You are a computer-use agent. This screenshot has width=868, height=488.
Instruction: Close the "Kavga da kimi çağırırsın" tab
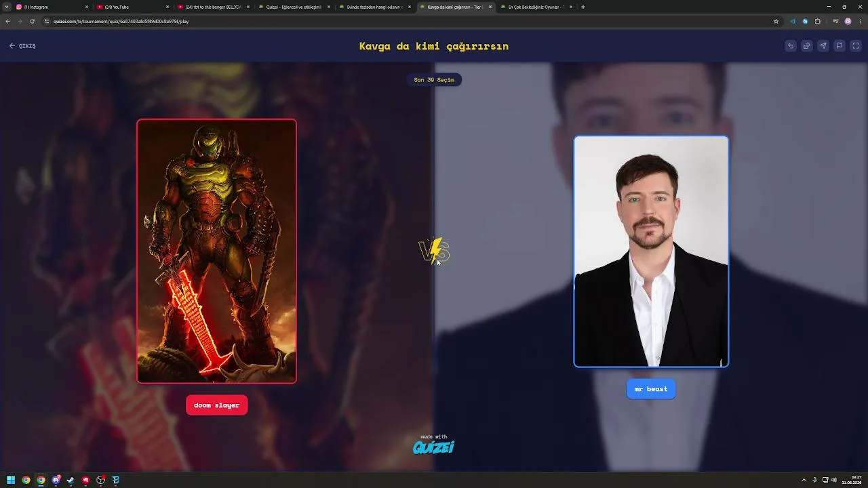pos(490,7)
